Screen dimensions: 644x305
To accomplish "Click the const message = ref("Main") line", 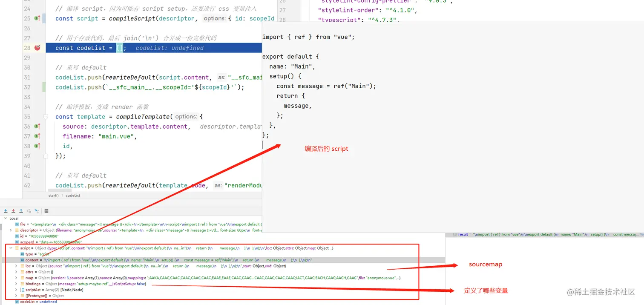I will [x=327, y=86].
